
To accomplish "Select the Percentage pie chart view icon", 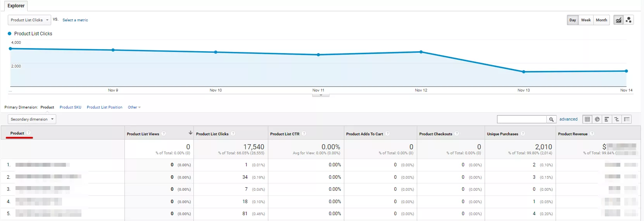I will pyautogui.click(x=597, y=119).
